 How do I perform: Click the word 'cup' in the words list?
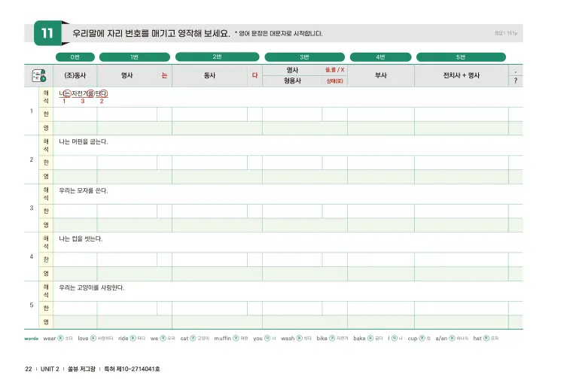pyautogui.click(x=412, y=339)
